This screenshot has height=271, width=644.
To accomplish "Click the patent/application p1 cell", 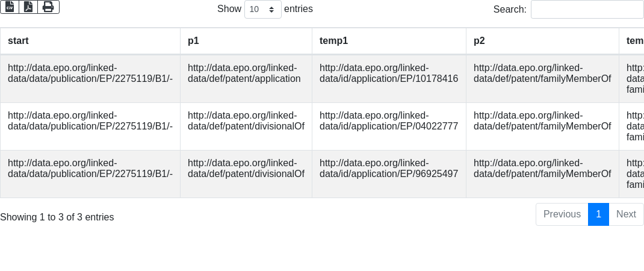I will pos(244,73).
